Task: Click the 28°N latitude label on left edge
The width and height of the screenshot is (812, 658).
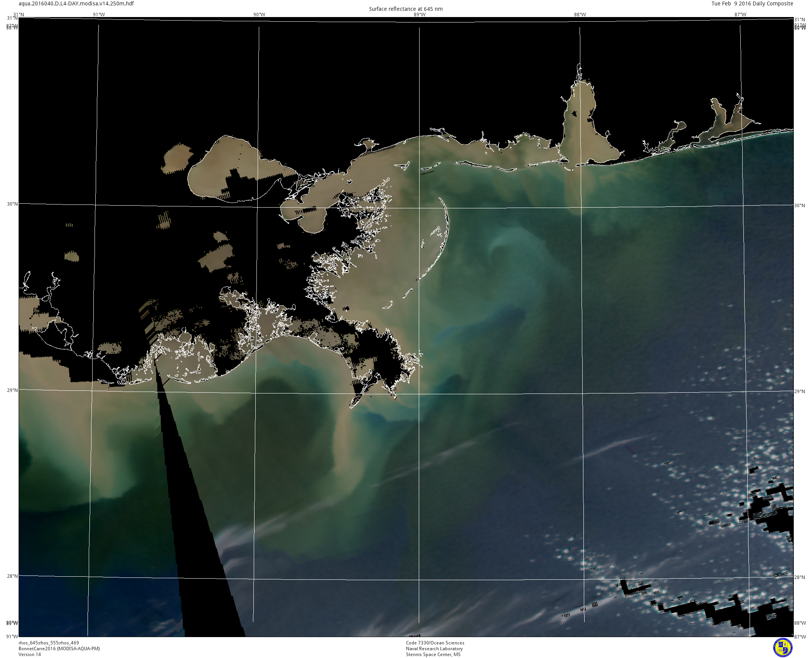Action: [x=12, y=576]
